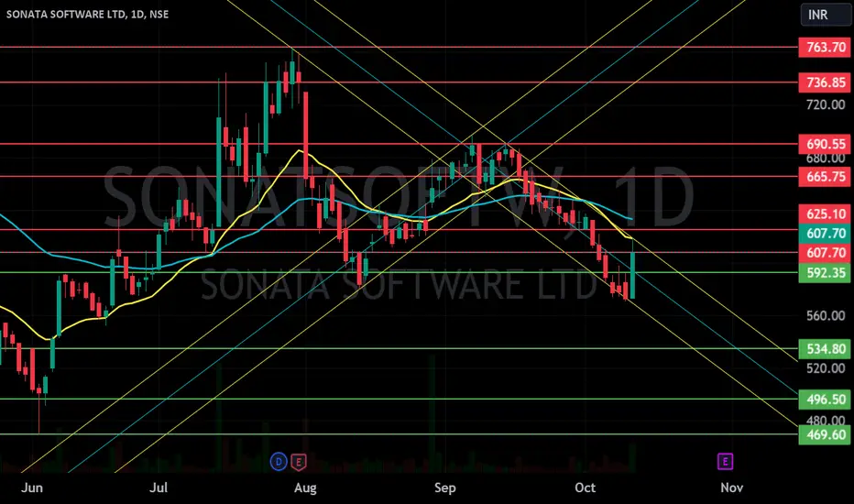Select the 469.60 green price label
The height and width of the screenshot is (504, 854).
point(825,434)
